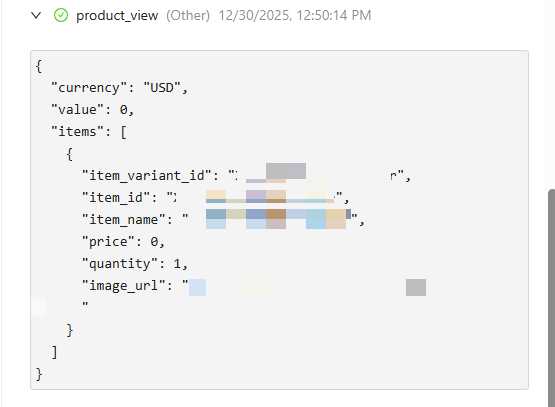This screenshot has height=407, width=555.
Task: Click the "value": 0 line
Action: click(92, 110)
